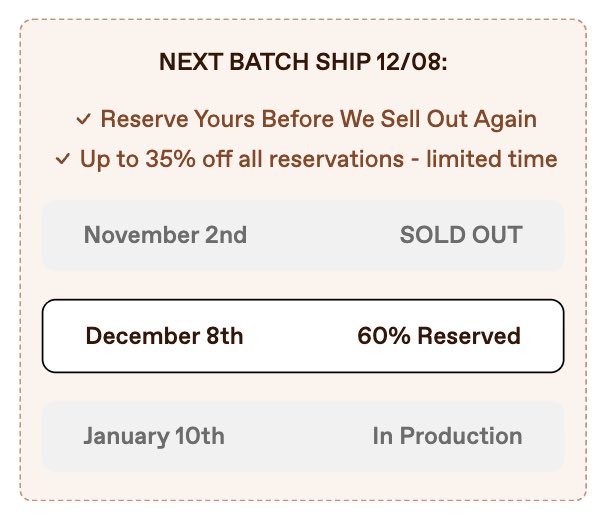The width and height of the screenshot is (607, 524).
Task: Click the word Reserved in the highlighted row
Action: tap(469, 336)
